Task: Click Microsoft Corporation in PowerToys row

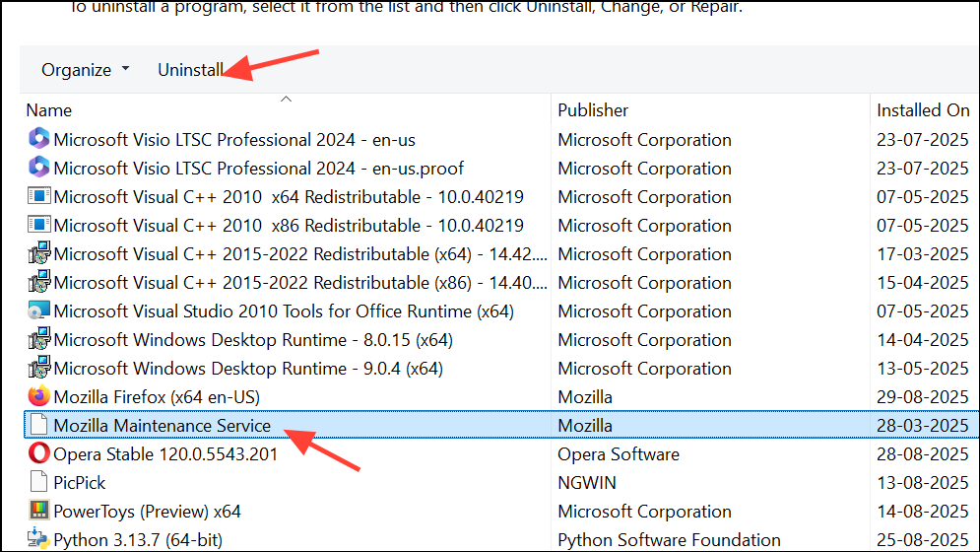Action: coord(644,512)
